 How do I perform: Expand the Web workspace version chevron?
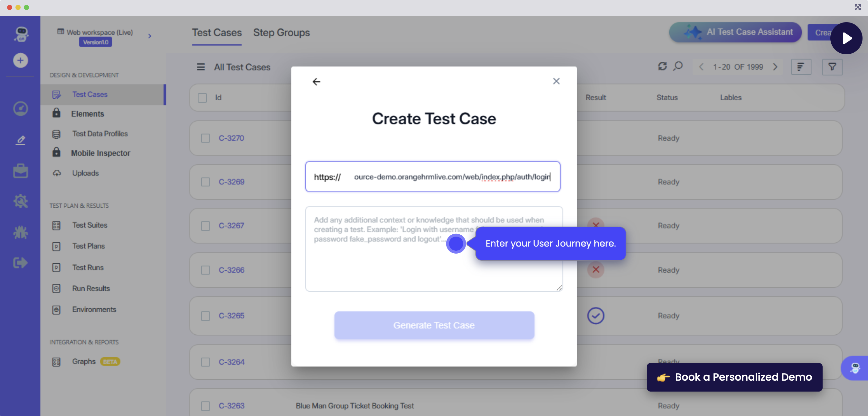(x=150, y=36)
